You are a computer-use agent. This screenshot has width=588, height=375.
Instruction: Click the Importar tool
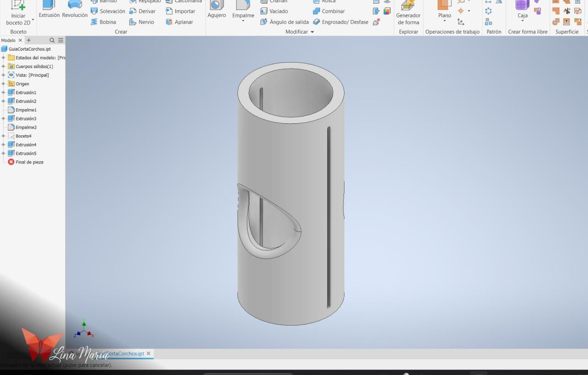pos(180,11)
